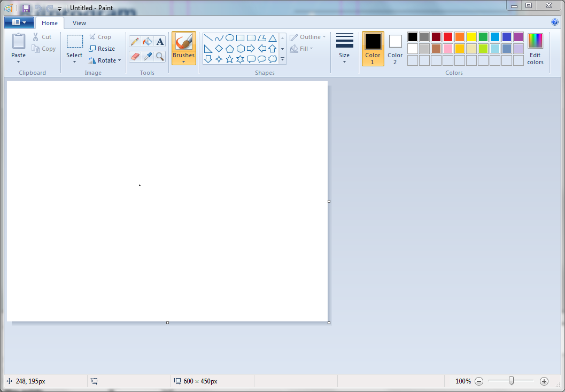The image size is (565, 392).
Task: Open the Edit colors dialog
Action: [535, 48]
